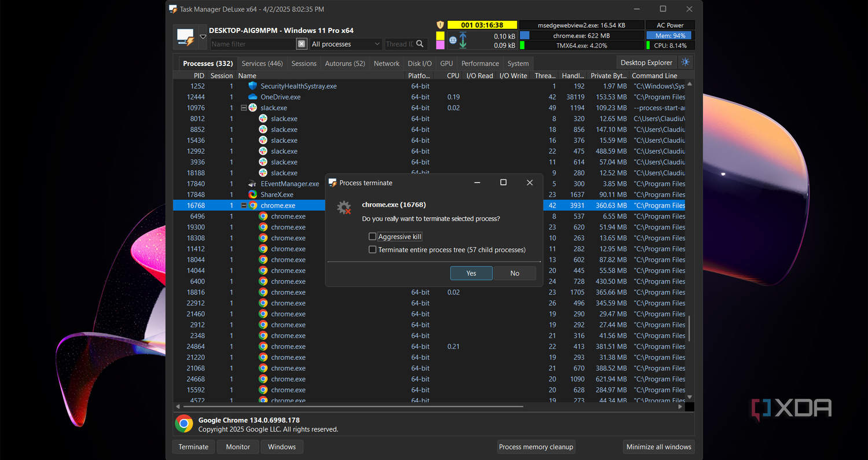The width and height of the screenshot is (868, 460).
Task: Click the Process memory cleanup button
Action: click(536, 447)
